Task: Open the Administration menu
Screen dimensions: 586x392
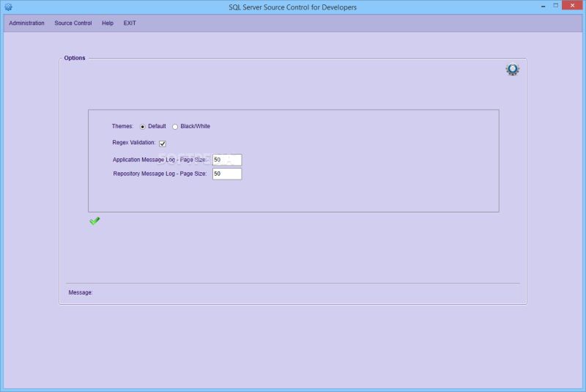Action: click(26, 23)
